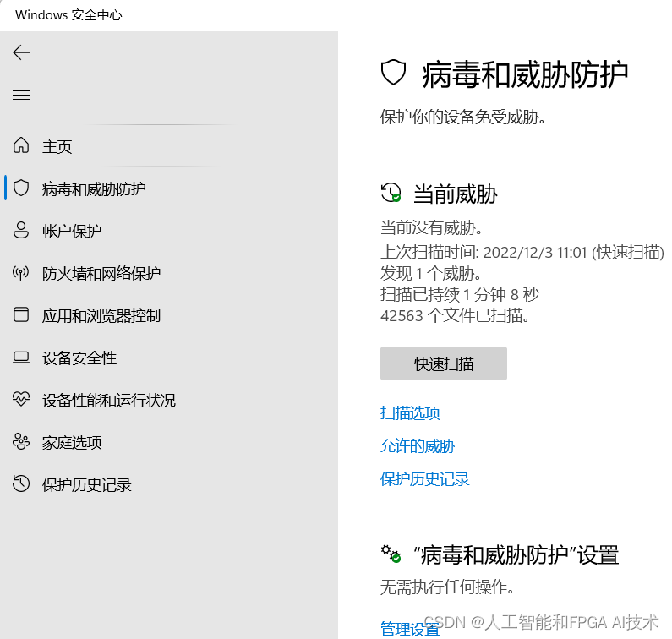
Task: Open 设备安全性 section
Action: pos(79,358)
